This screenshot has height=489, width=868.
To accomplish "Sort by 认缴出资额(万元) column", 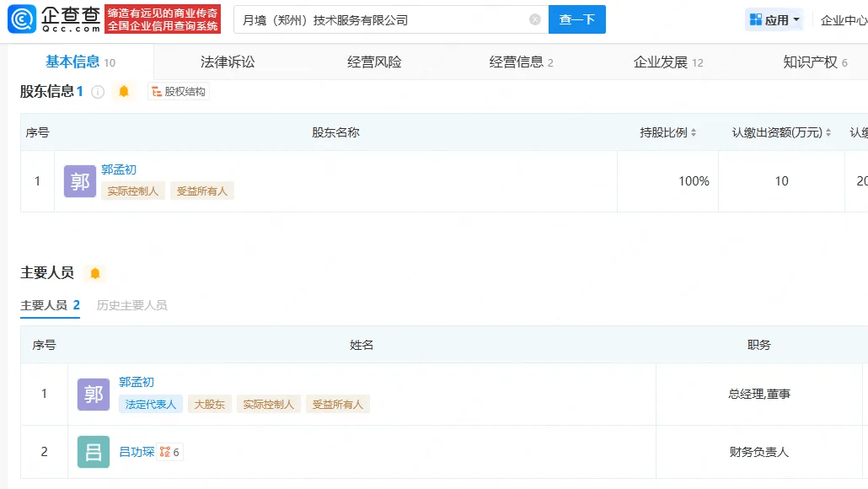I will point(828,132).
